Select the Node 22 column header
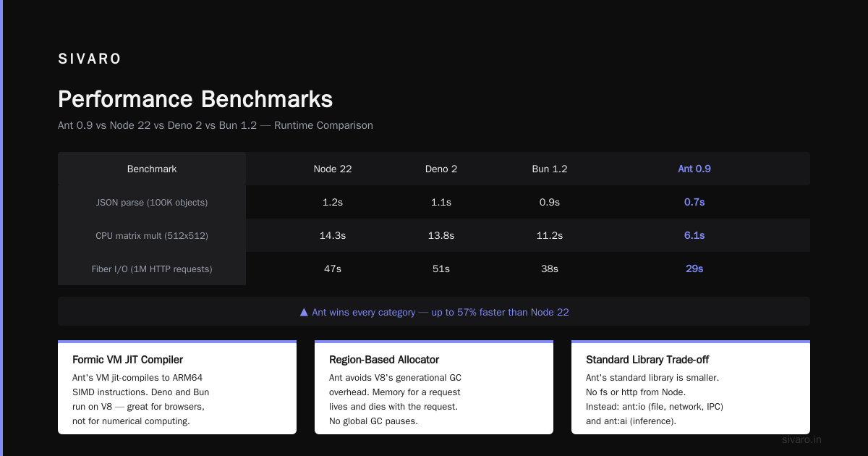This screenshot has width=868, height=456. tap(333, 169)
